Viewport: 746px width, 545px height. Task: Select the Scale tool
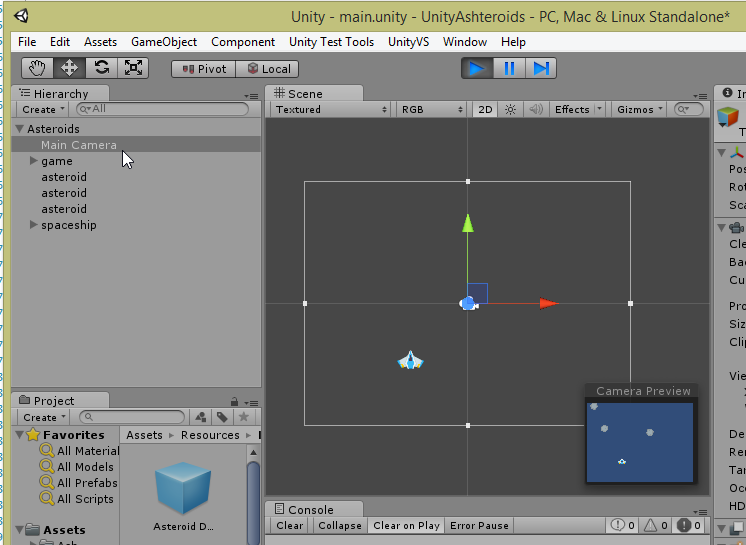pos(133,68)
